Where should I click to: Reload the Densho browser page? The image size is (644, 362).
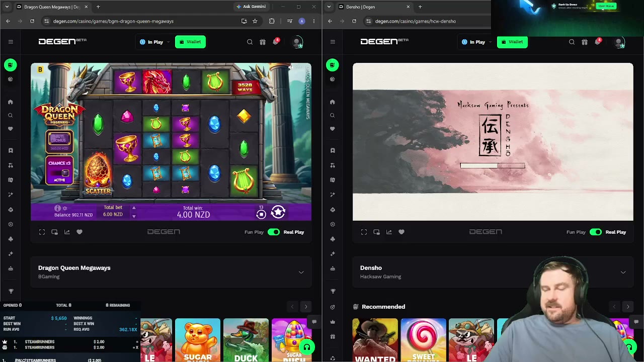[x=354, y=21]
